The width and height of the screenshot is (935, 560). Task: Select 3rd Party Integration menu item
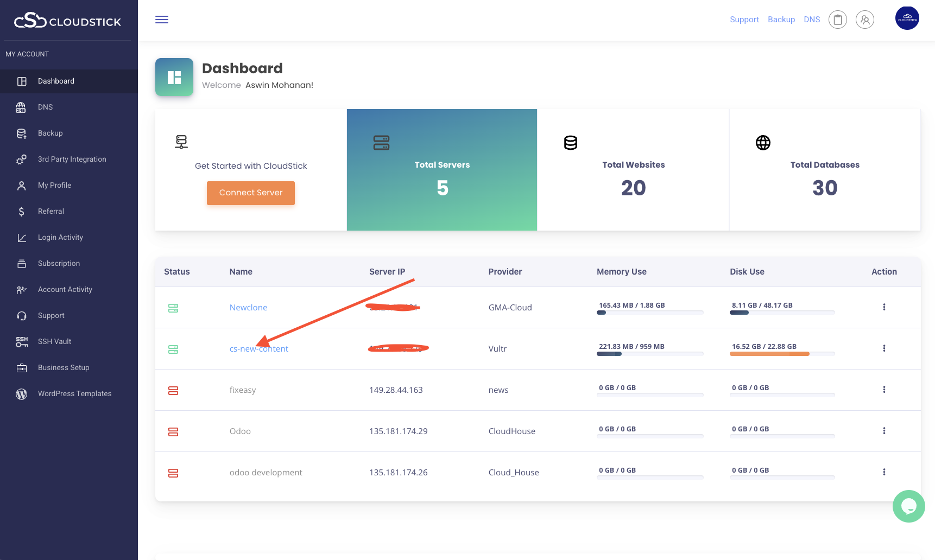pos(72,160)
